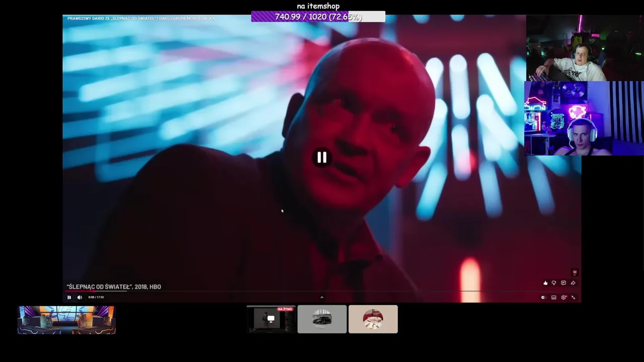Select the black car avatar tile
The image size is (644, 362).
tap(322, 319)
